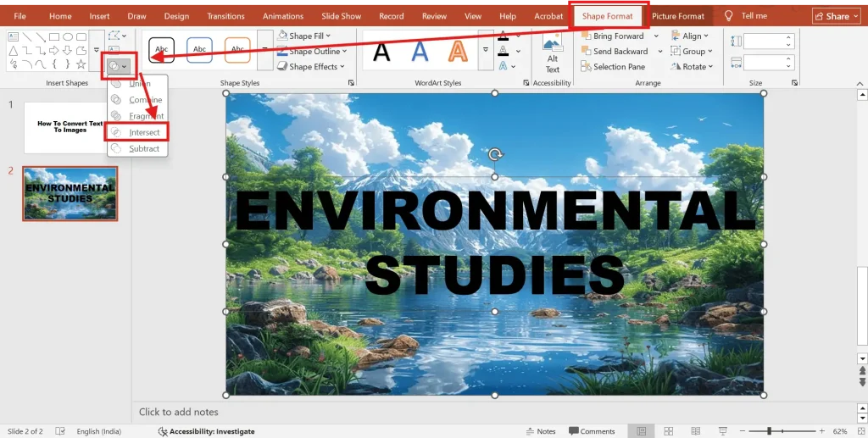Open the Picture Format tab
This screenshot has width=868, height=438.
(x=677, y=16)
